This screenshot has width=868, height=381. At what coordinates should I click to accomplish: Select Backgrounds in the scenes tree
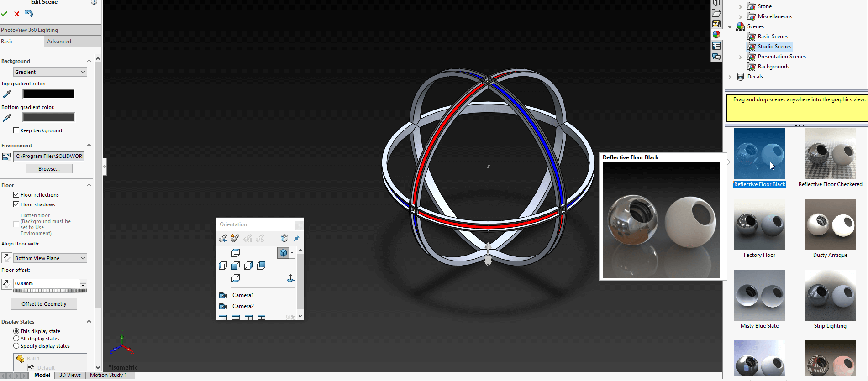pos(773,67)
